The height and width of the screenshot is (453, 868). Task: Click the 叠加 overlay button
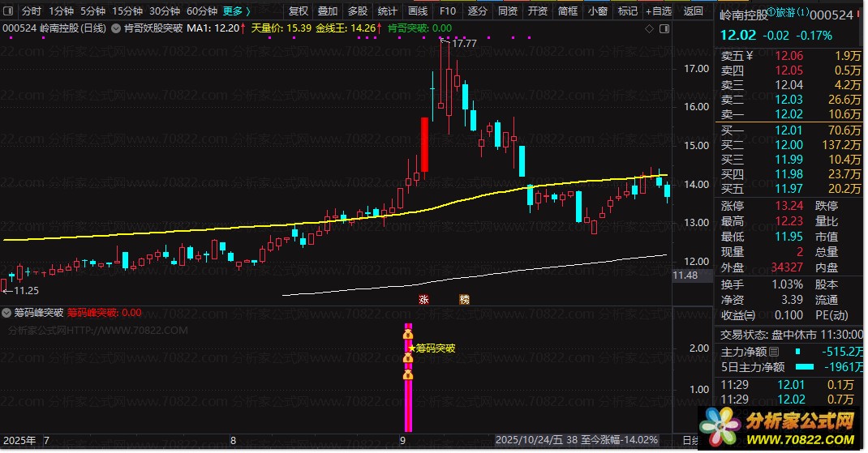click(x=328, y=11)
